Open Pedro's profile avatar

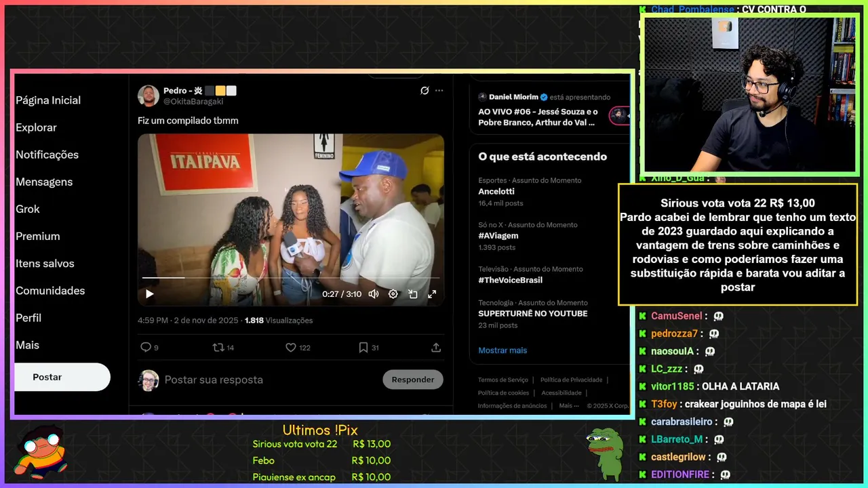[149, 96]
